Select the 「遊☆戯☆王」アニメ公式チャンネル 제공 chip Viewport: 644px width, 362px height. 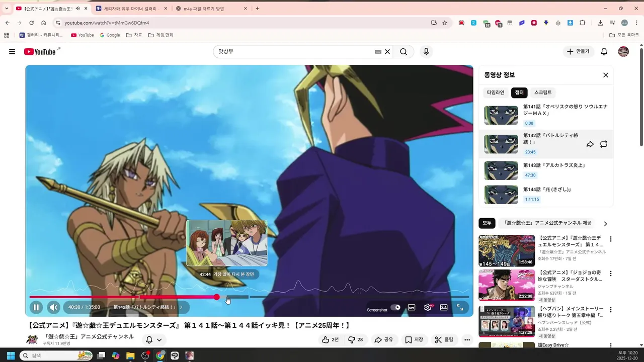point(547,223)
